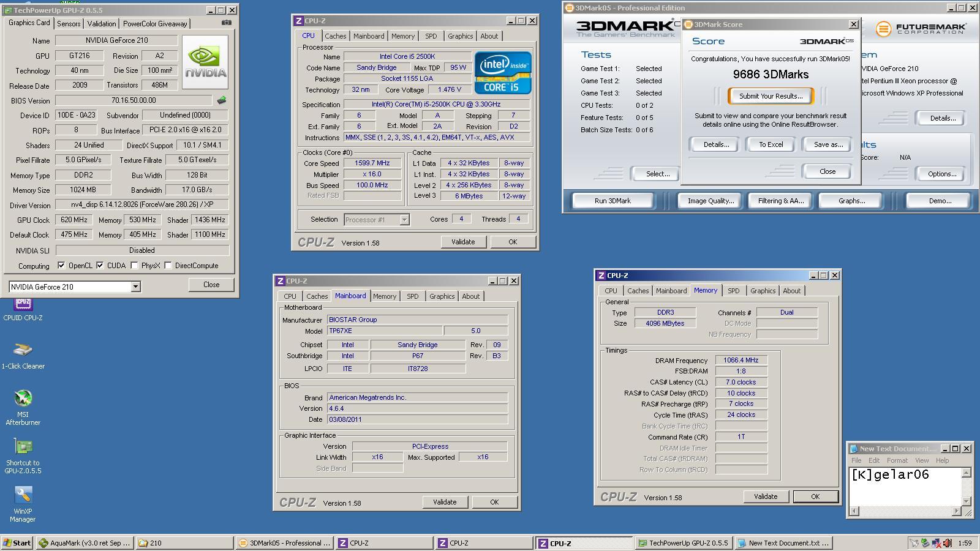
Task: Click the 3DMark05 window title bar icon
Action: point(570,8)
